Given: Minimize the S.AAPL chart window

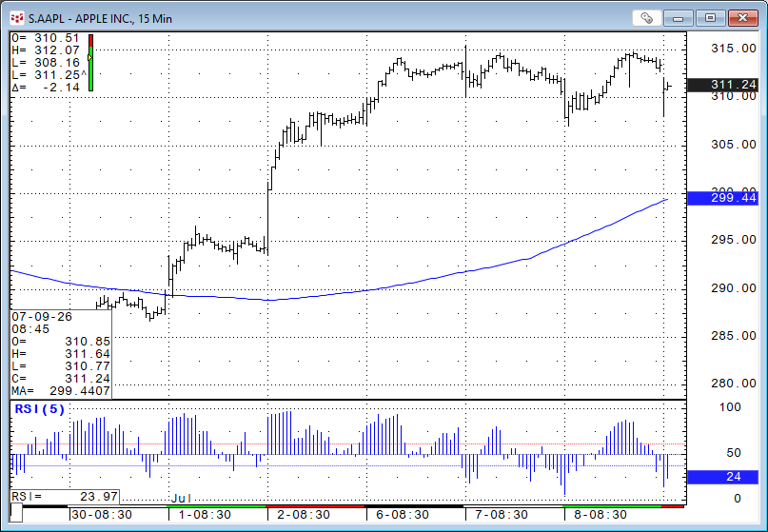Looking at the screenshot, I should 678,18.
